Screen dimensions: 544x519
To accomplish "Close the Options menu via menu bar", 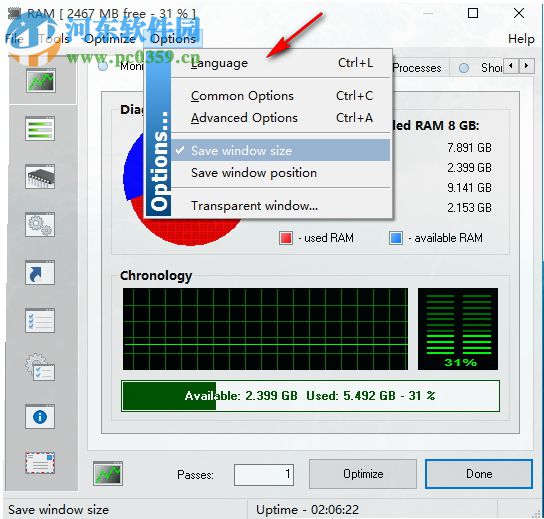I will click(x=173, y=39).
